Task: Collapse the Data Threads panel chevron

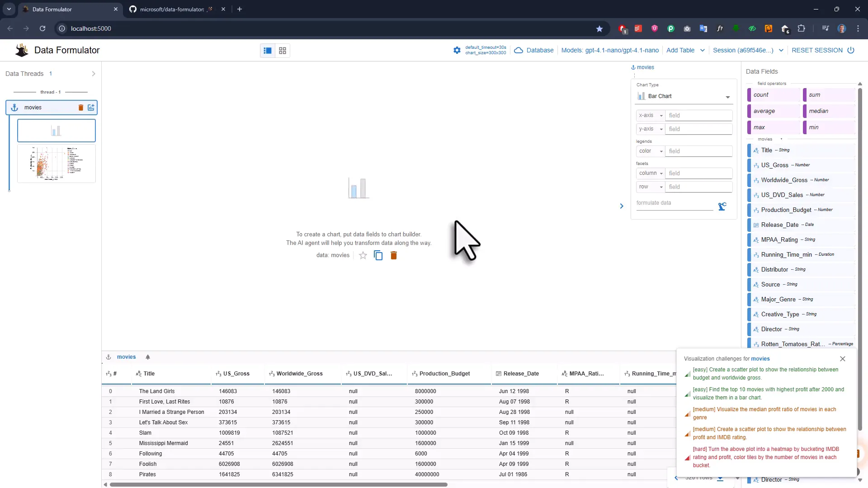Action: click(93, 74)
